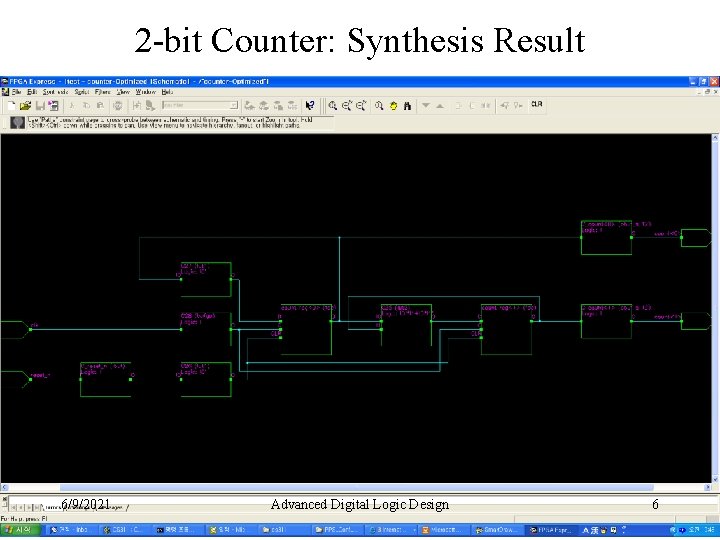The width and height of the screenshot is (720, 540).
Task: Open the Script menu
Action: pyautogui.click(x=82, y=92)
